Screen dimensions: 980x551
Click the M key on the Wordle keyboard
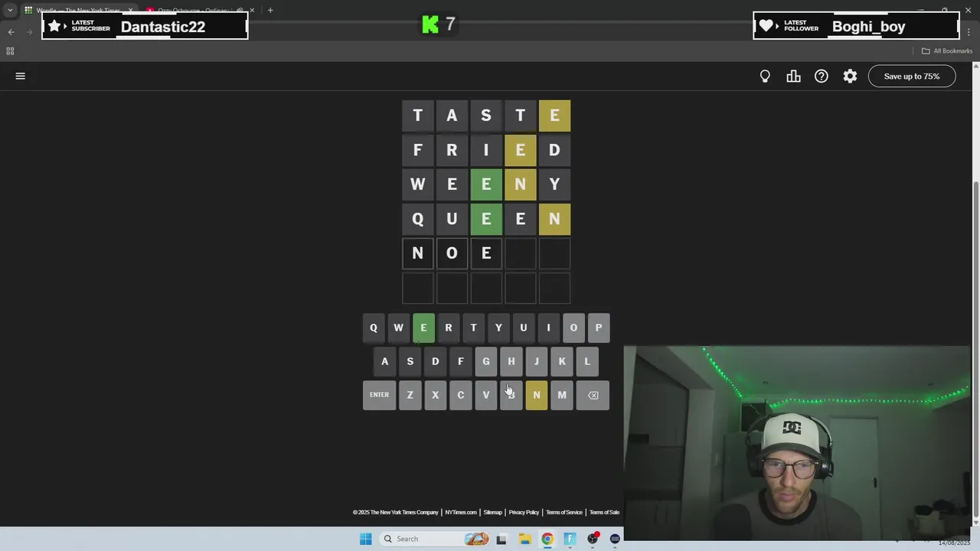pyautogui.click(x=562, y=395)
